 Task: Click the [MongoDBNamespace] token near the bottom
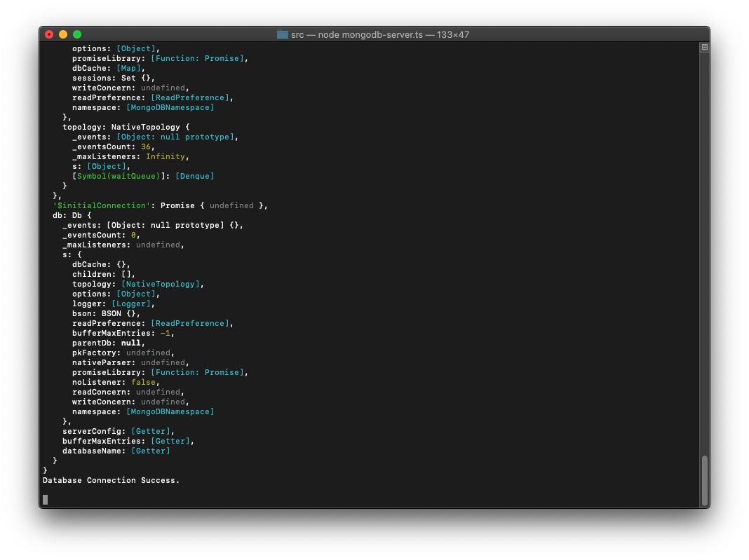171,411
